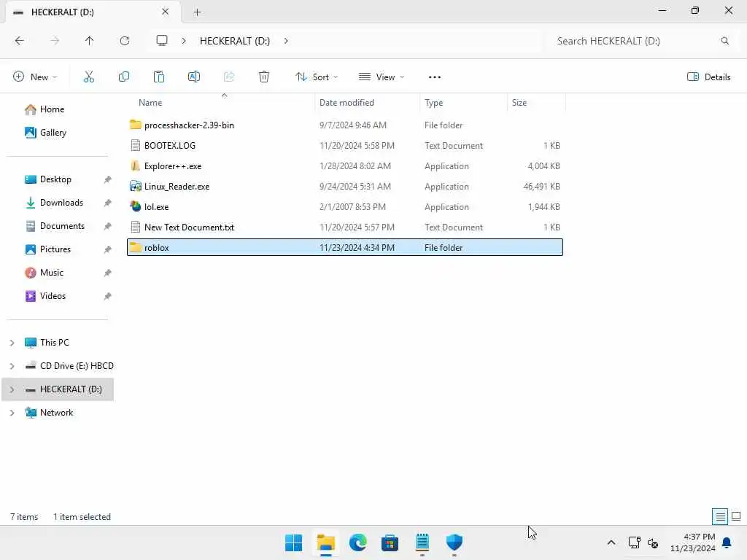Open Windows Security shield in taskbar
The height and width of the screenshot is (560, 747).
coord(454,542)
